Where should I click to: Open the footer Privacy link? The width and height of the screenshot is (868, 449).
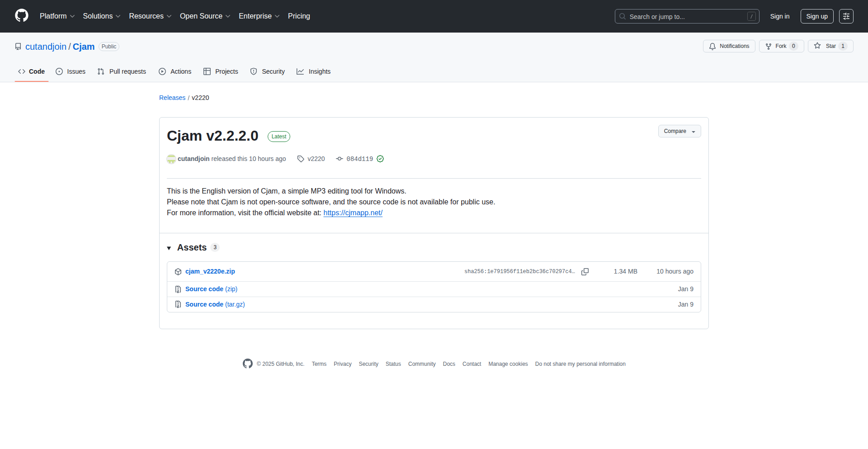pyautogui.click(x=343, y=364)
